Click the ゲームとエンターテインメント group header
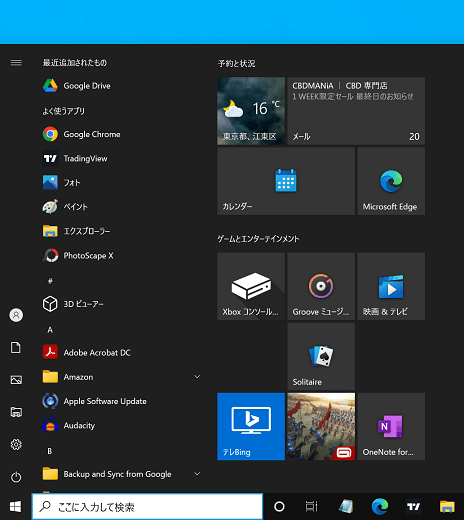464x520 pixels. pyautogui.click(x=258, y=239)
